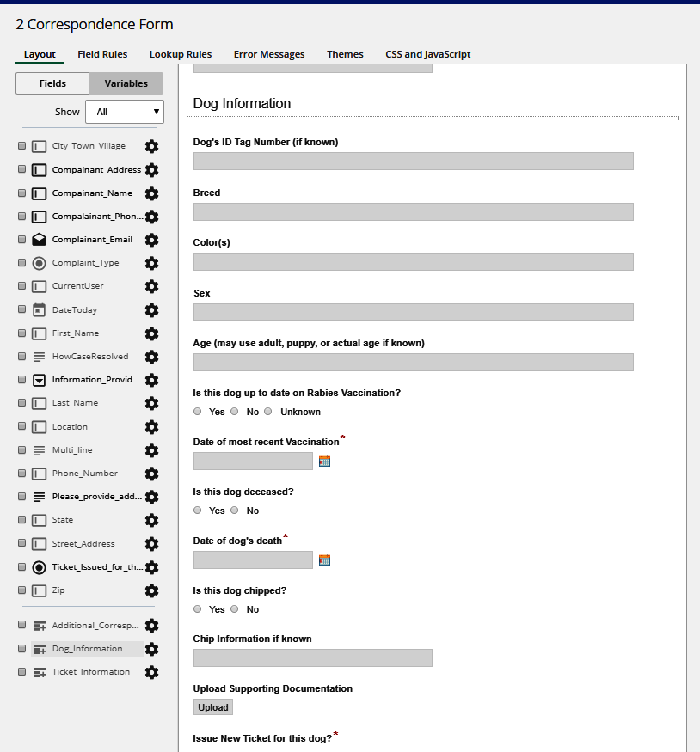
Task: Select Unknown for Rabies Vaccination status
Action: pyautogui.click(x=269, y=412)
